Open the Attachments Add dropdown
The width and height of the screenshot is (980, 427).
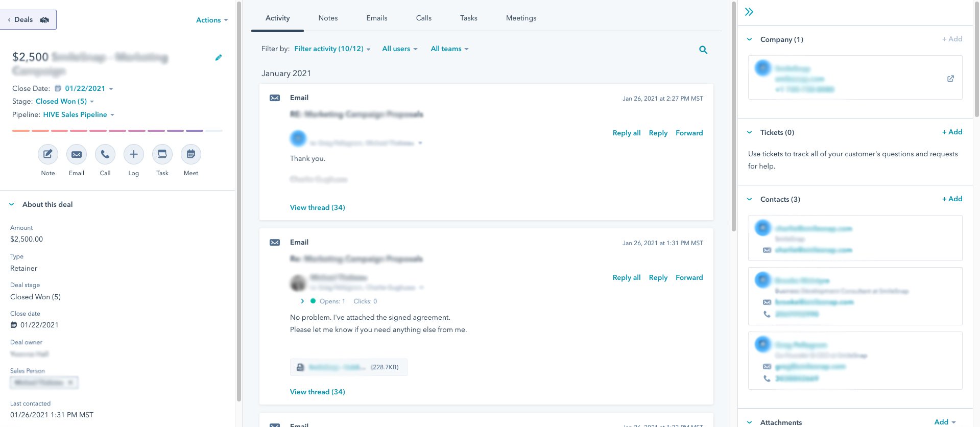pyautogui.click(x=945, y=422)
